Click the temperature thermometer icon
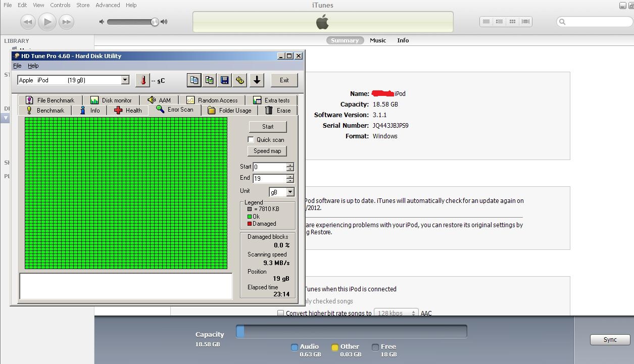 click(x=143, y=80)
